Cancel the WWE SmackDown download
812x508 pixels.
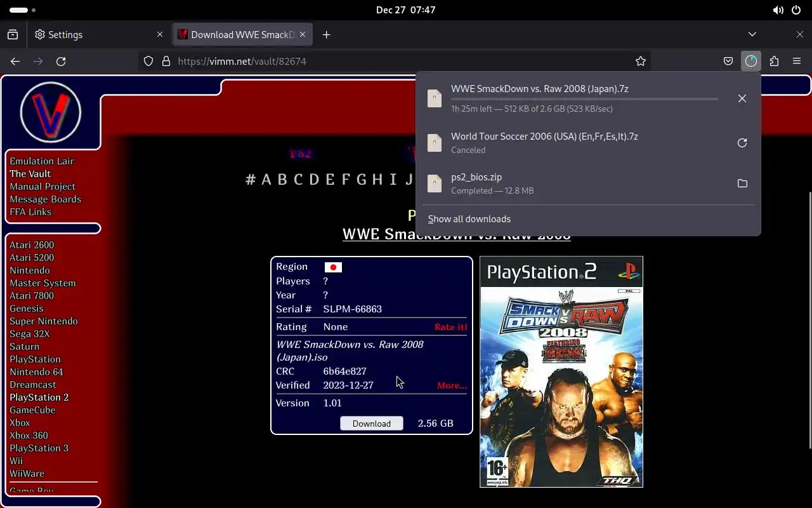pos(742,98)
